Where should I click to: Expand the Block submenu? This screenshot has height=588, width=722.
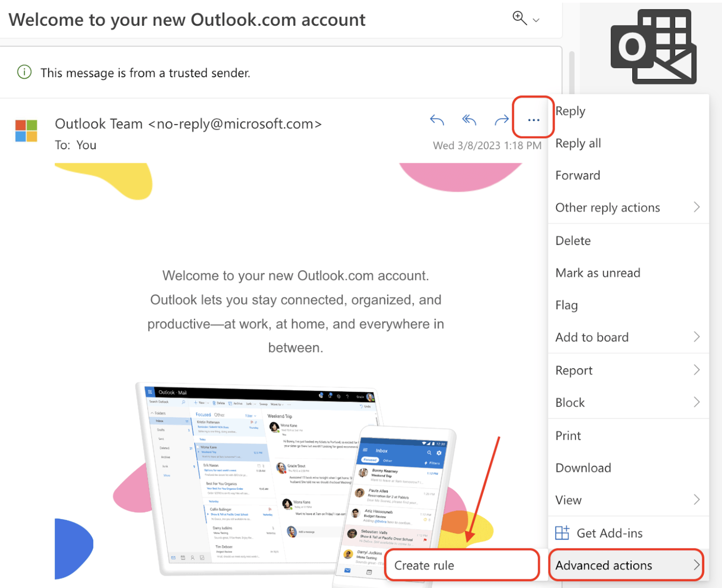[628, 403]
